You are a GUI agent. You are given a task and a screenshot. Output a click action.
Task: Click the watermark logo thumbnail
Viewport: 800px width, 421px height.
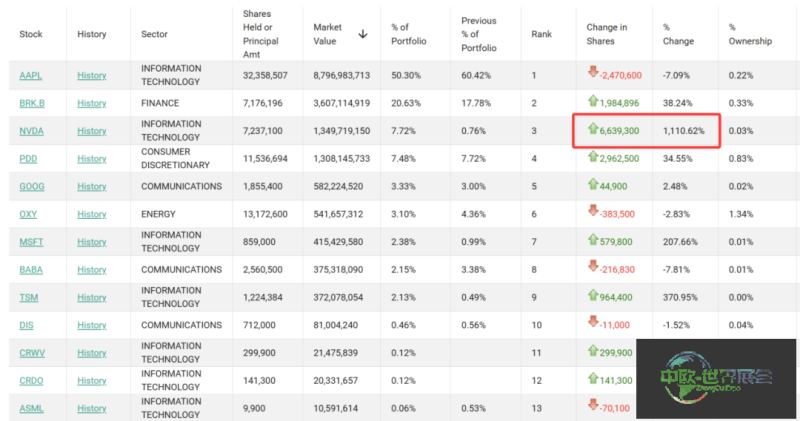tap(716, 379)
